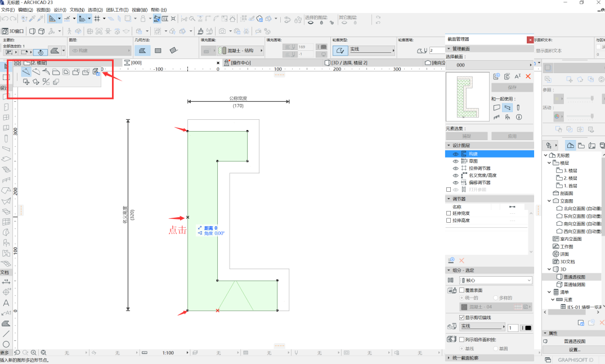Click the duplicate profile icon
The height and width of the screenshot is (364, 605).
point(507,77)
